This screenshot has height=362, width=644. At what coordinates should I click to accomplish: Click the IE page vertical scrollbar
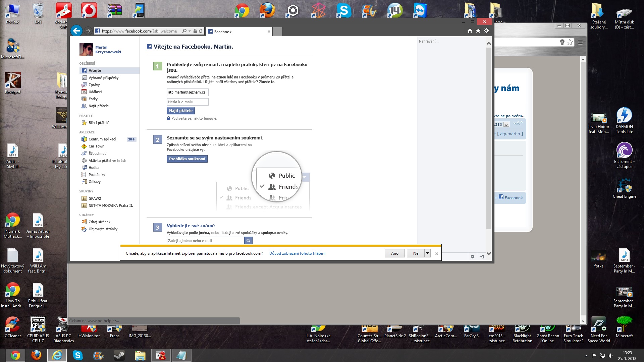tap(489, 138)
